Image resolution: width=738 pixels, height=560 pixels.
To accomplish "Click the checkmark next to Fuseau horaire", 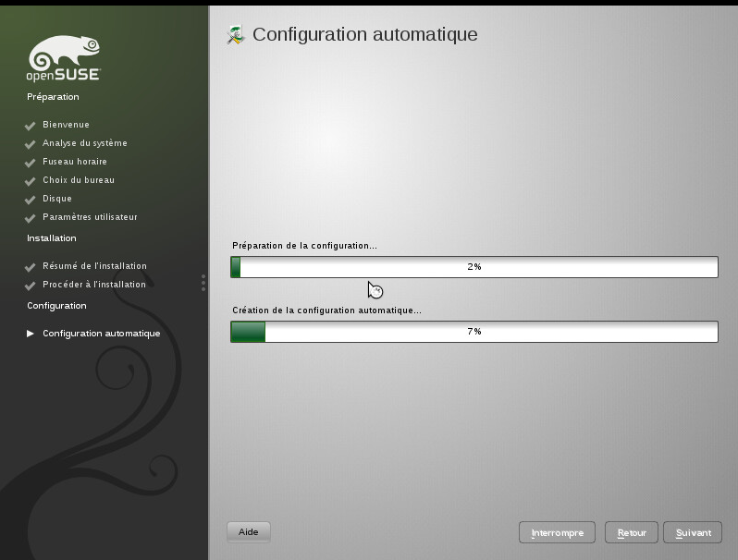I will [30, 163].
